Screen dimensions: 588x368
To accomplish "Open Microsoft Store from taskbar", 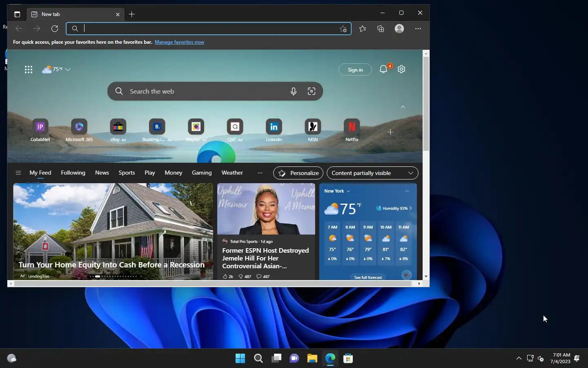I will coord(348,359).
